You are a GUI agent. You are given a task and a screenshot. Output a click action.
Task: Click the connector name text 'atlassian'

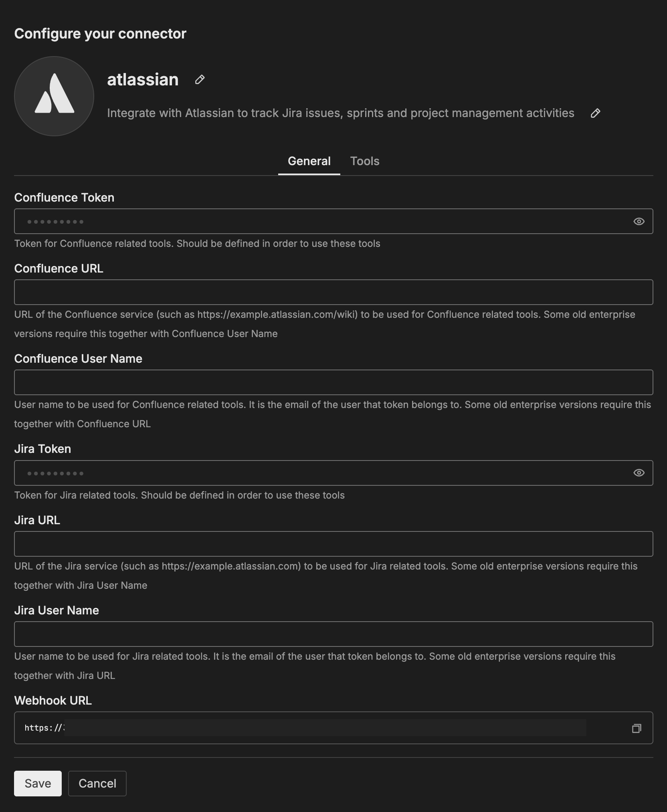coord(142,79)
